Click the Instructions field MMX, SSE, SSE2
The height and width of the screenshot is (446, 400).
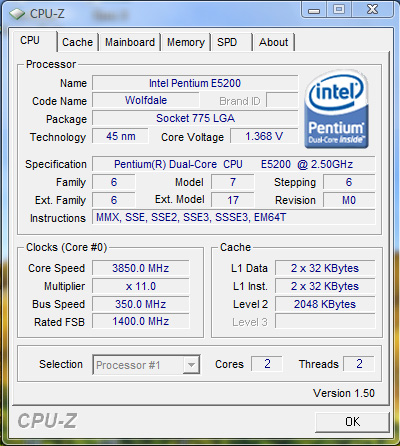coord(234,218)
